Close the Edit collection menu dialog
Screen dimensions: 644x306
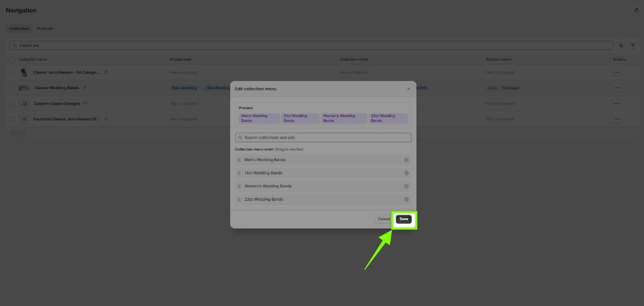[408, 89]
